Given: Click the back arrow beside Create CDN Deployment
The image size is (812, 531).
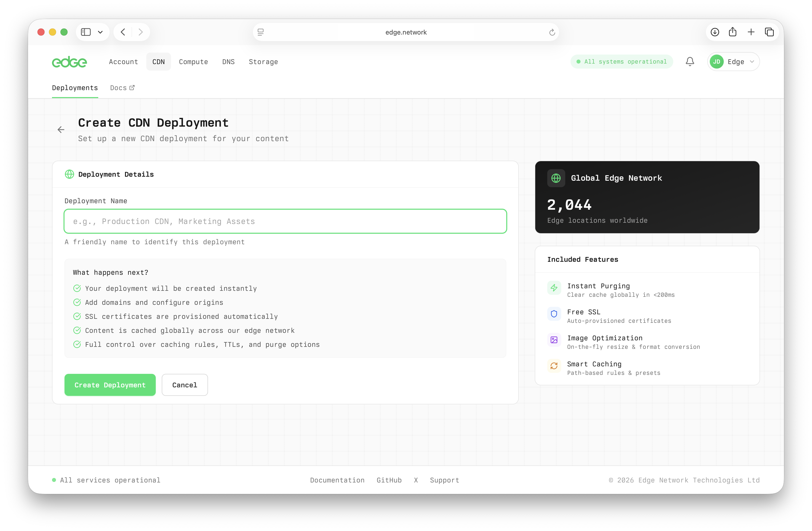Looking at the screenshot, I should pyautogui.click(x=61, y=129).
